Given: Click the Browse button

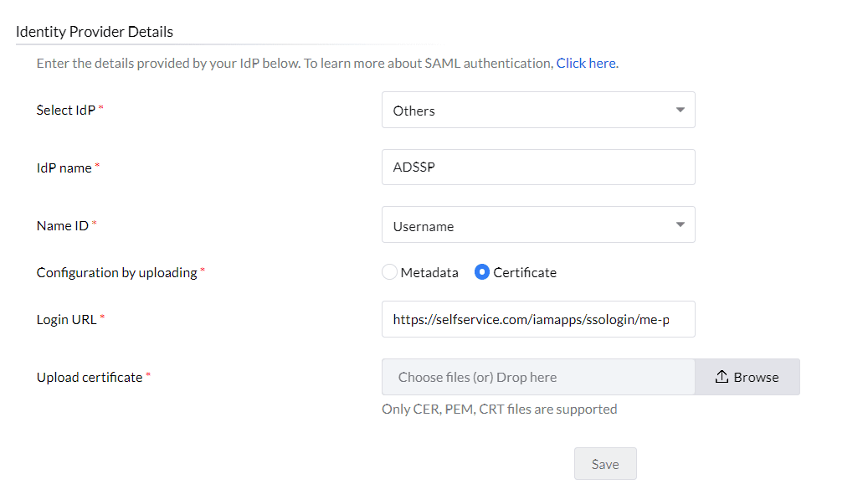Looking at the screenshot, I should (747, 377).
